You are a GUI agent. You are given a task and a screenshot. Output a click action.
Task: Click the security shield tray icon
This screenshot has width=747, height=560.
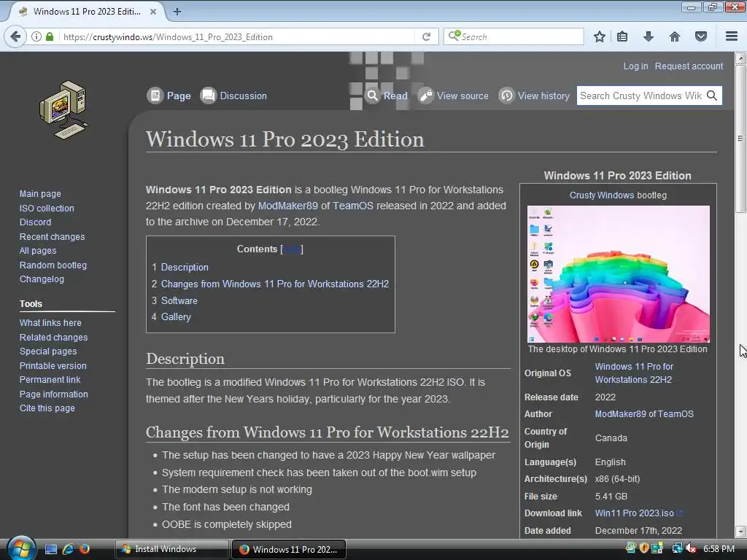point(644,548)
